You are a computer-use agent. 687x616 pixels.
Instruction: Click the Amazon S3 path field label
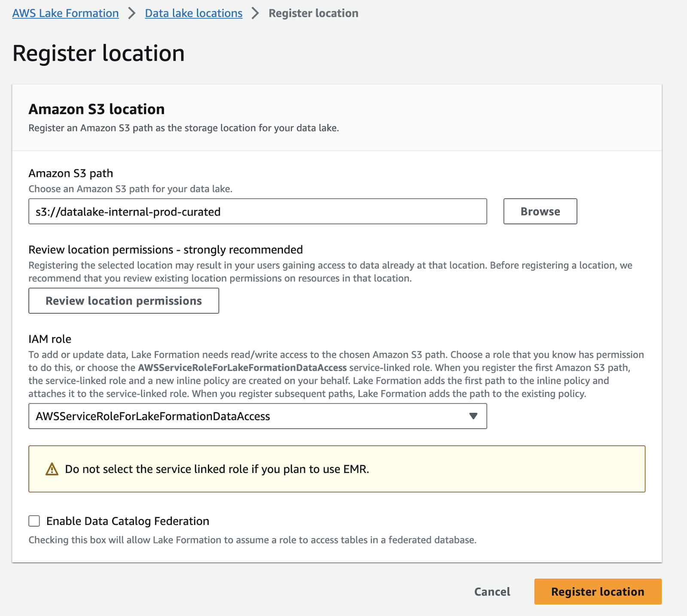[71, 173]
